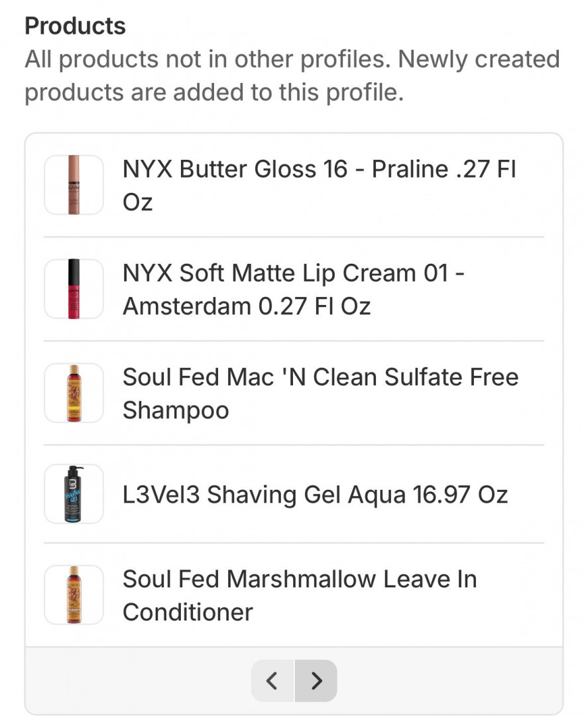Screen dimensions: 588x716
Task: Open the red NYX Soft Matte Lip Cream image
Action: point(74,289)
